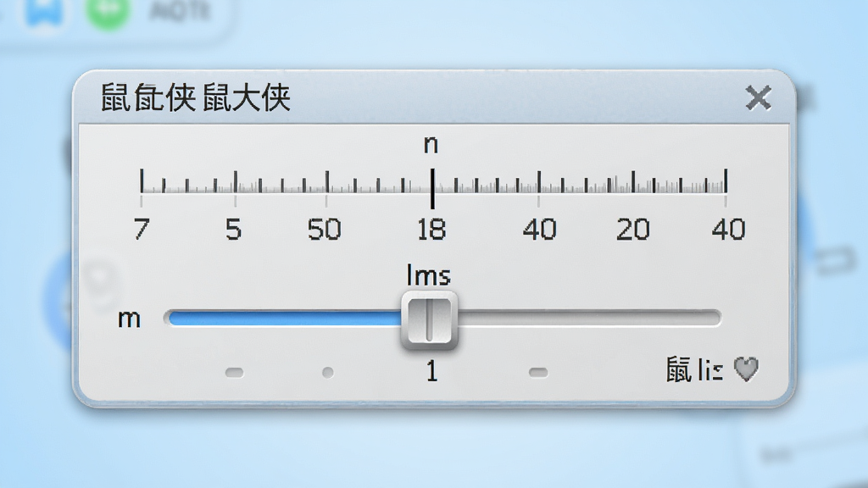Click the m label left of slider
The image size is (868, 488).
[x=129, y=319]
